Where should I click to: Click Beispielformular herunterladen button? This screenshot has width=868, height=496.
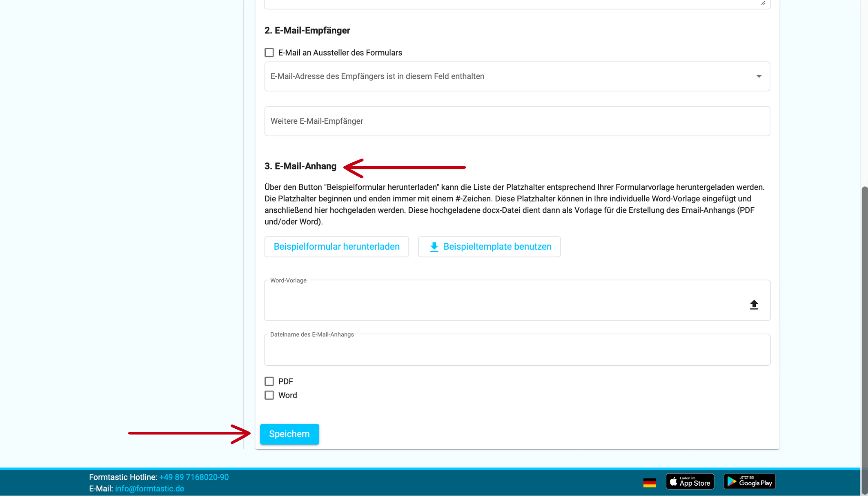click(336, 247)
